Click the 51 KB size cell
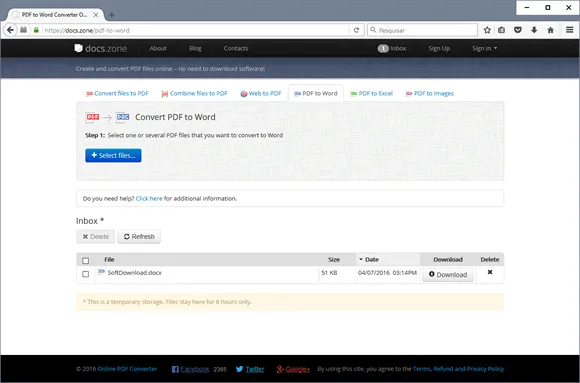580x383 pixels. point(329,273)
